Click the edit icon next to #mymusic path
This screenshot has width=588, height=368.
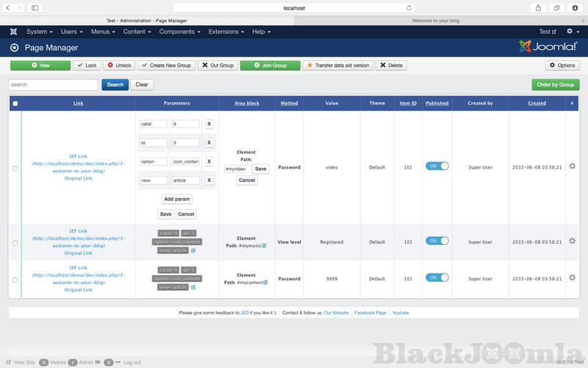click(x=264, y=245)
